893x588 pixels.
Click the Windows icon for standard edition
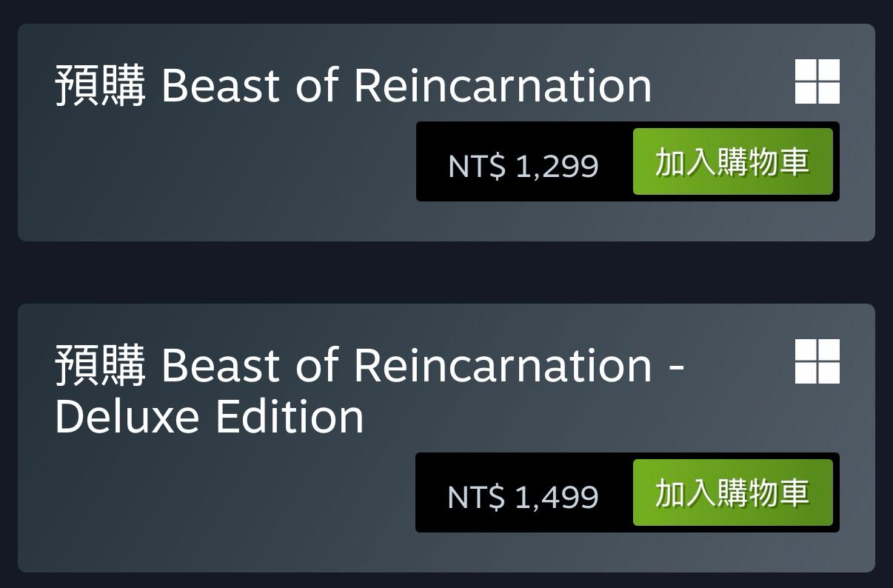pos(817,81)
